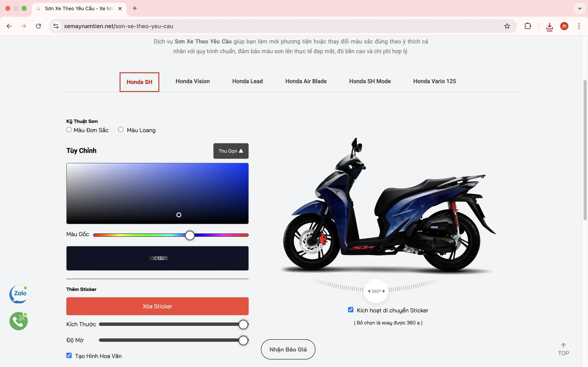Open the downloads icon in toolbar

pos(549,26)
